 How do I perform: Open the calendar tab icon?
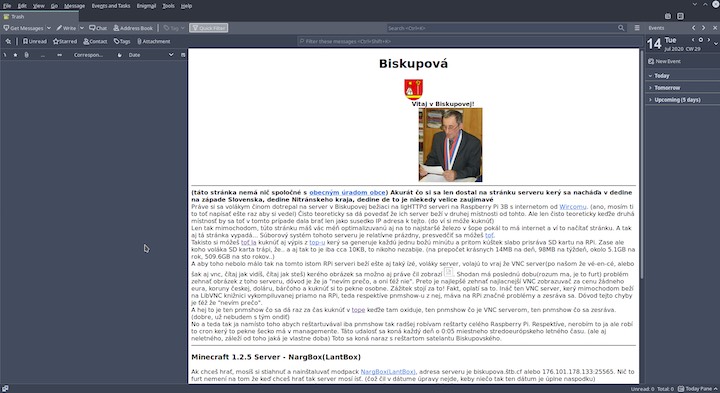click(x=668, y=16)
